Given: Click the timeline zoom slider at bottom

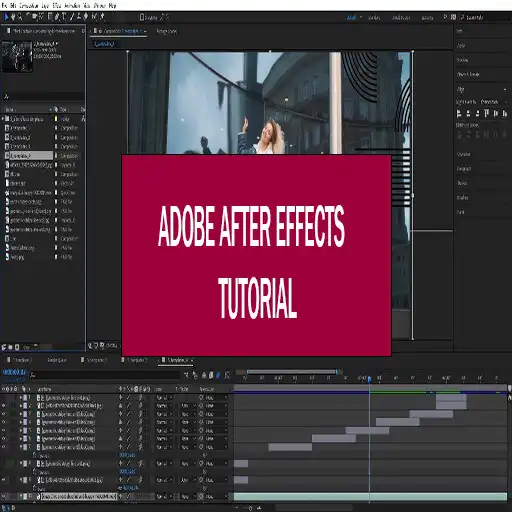Looking at the screenshot, I should point(250,508).
